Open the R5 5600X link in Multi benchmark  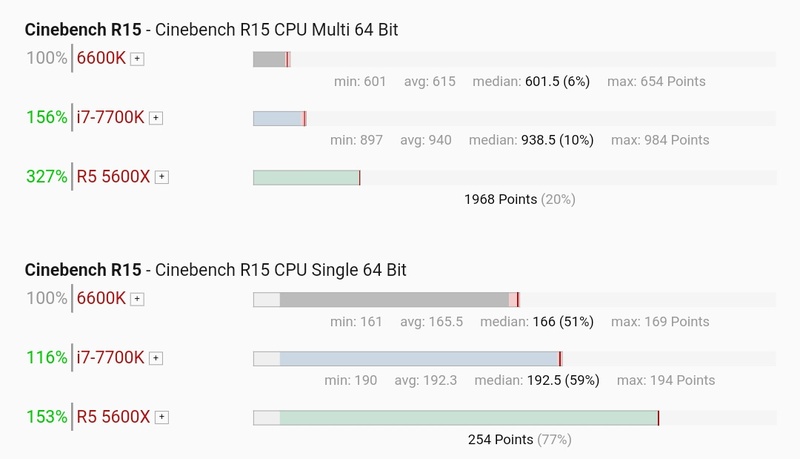pos(114,176)
